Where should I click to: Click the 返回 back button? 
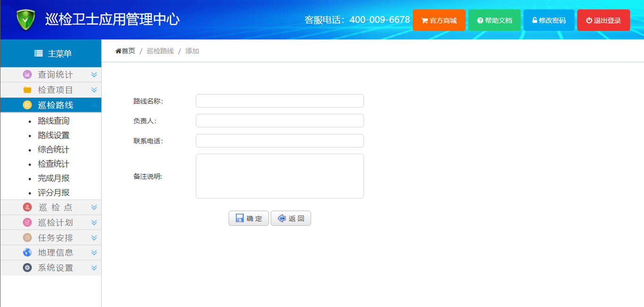(x=291, y=218)
